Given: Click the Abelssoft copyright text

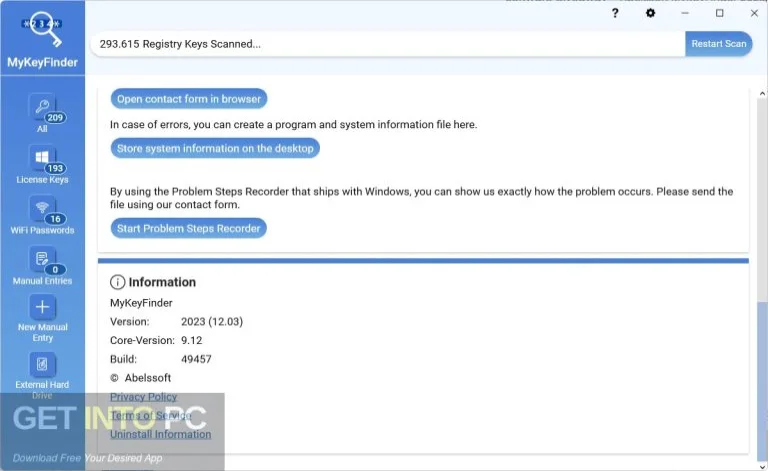Looking at the screenshot, I should click(141, 377).
